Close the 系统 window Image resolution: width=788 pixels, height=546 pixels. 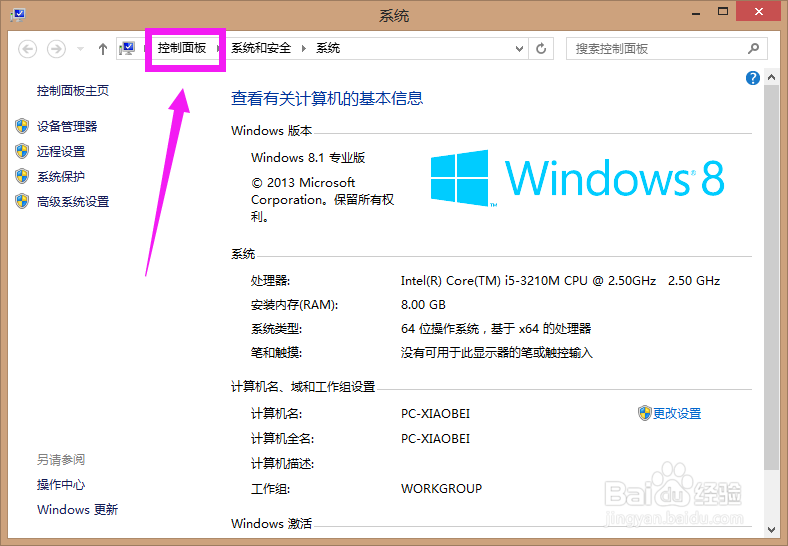(759, 12)
